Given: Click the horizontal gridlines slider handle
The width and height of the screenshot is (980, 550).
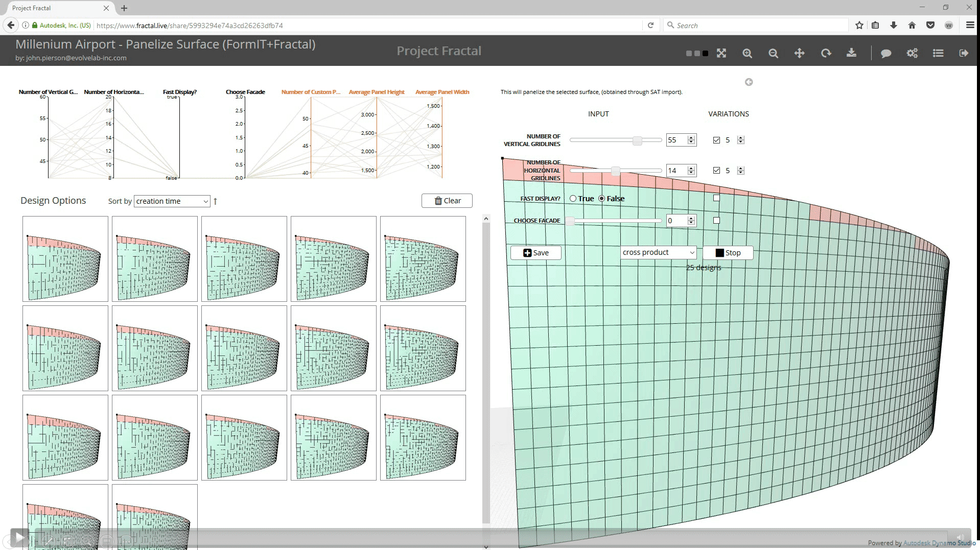Looking at the screenshot, I should [x=616, y=171].
